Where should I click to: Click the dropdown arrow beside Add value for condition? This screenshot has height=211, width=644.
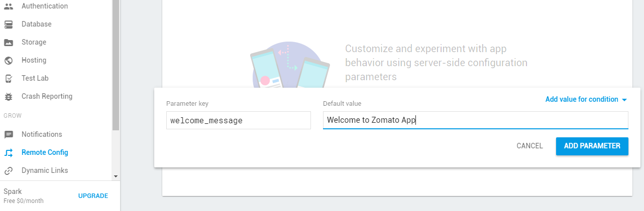coord(624,100)
